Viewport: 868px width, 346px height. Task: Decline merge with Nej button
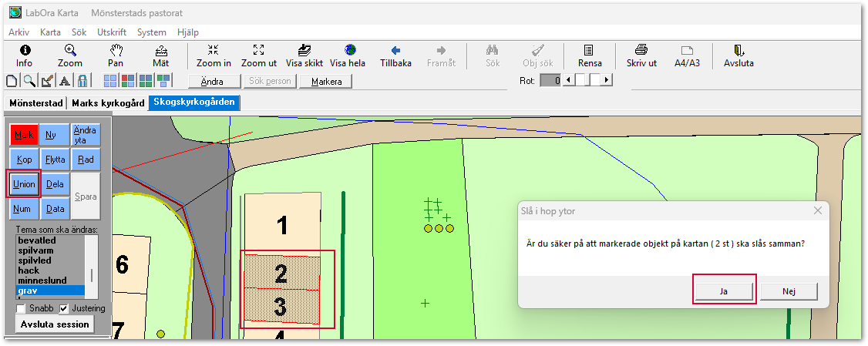(x=789, y=291)
